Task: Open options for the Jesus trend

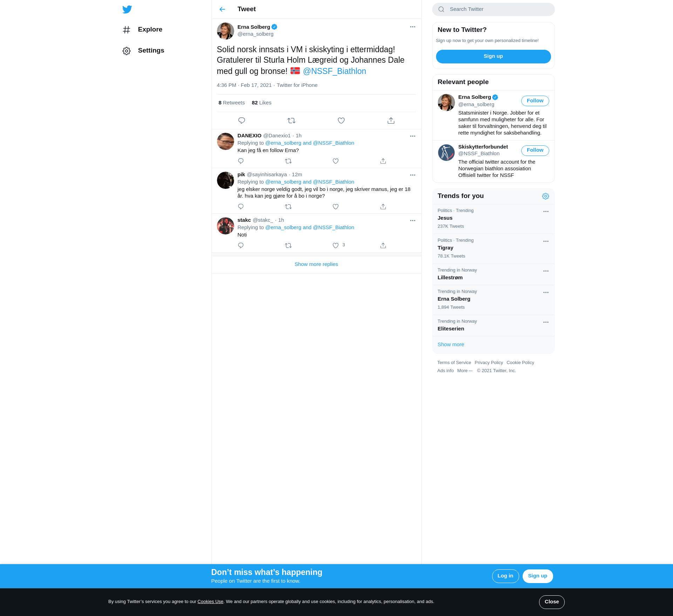Action: point(546,212)
